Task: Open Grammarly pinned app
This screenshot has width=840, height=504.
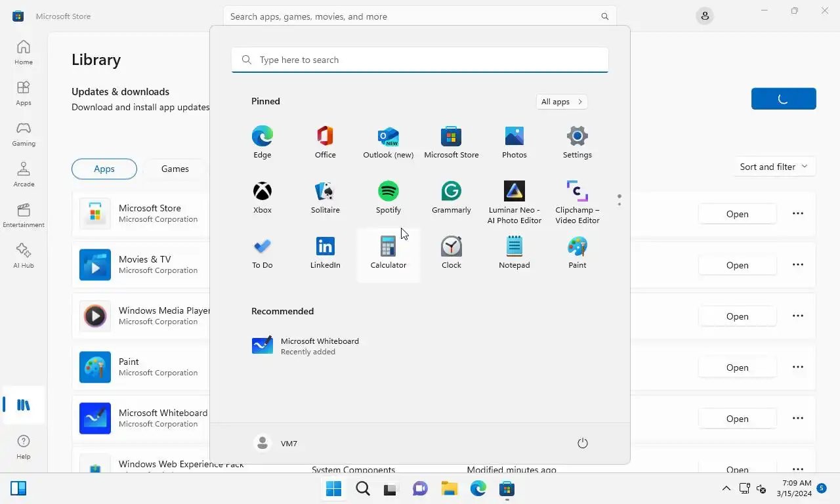Action: coord(451,198)
